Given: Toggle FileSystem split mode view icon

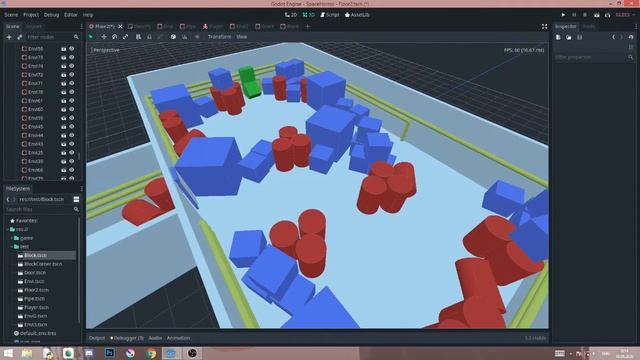Looking at the screenshot, I should coord(76,199).
